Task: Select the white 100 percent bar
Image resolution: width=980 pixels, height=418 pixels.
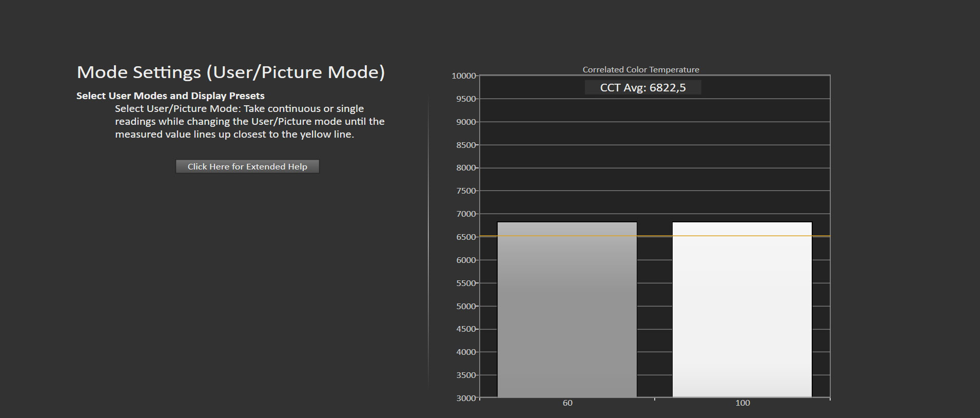Action: [742, 309]
